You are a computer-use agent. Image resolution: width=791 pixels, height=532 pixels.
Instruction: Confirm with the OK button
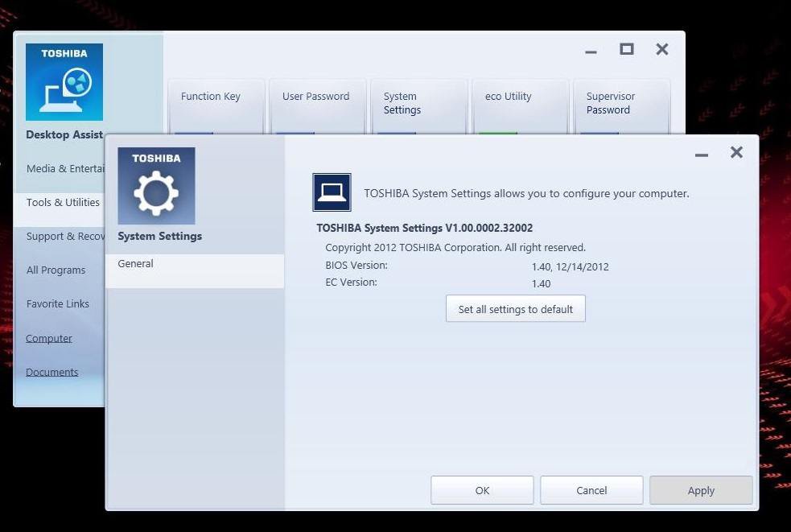[x=482, y=490]
